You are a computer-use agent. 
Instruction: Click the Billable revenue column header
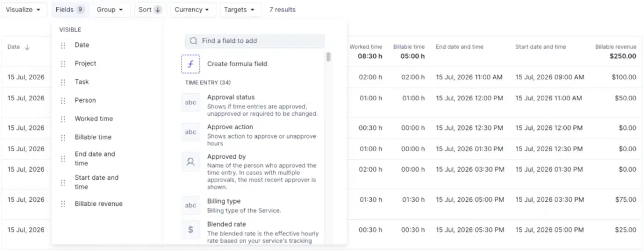coord(616,47)
